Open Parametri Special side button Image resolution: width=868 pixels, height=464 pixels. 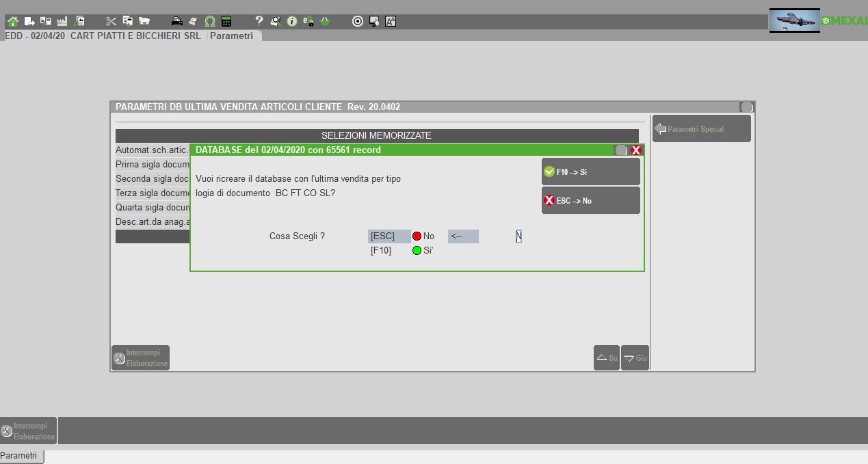coord(701,128)
